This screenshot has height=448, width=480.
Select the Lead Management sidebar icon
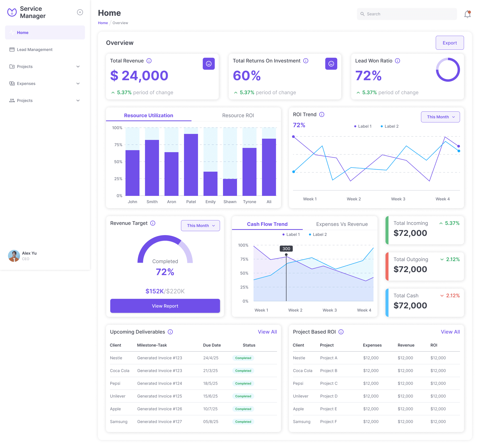[x=12, y=49]
